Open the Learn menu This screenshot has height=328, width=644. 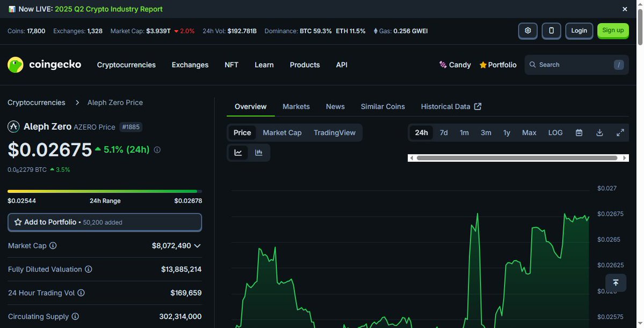[264, 65]
